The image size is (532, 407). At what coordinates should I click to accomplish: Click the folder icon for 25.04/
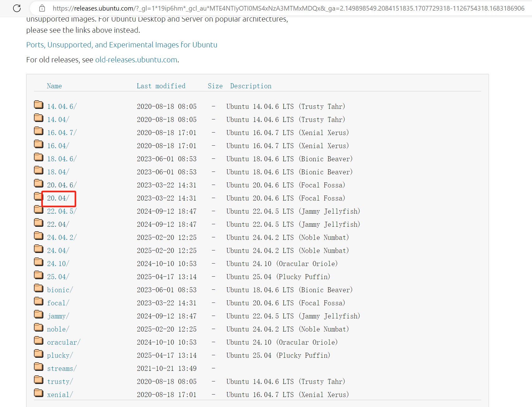39,275
